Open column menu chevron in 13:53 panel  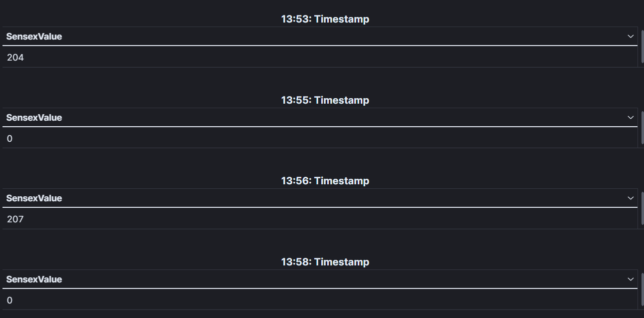click(630, 37)
